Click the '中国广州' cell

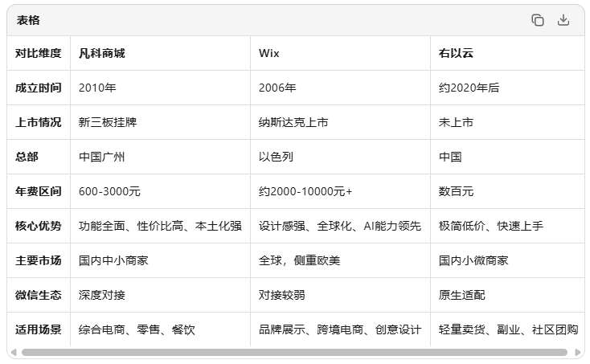click(x=160, y=157)
